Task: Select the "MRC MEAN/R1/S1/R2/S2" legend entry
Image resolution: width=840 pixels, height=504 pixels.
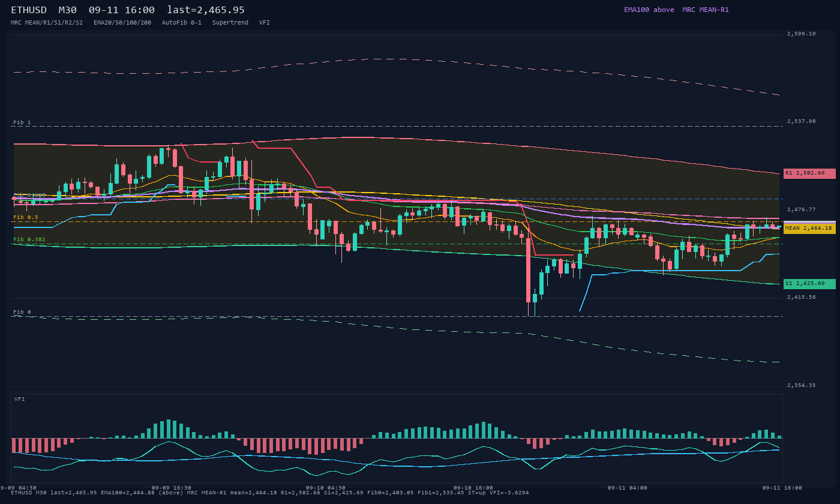Action: click(47, 23)
